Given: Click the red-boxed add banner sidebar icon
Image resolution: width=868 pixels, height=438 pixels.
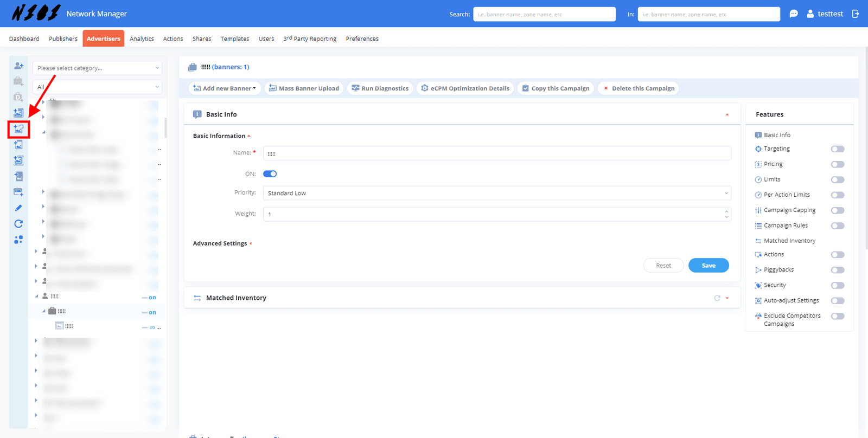Looking at the screenshot, I should pyautogui.click(x=18, y=129).
